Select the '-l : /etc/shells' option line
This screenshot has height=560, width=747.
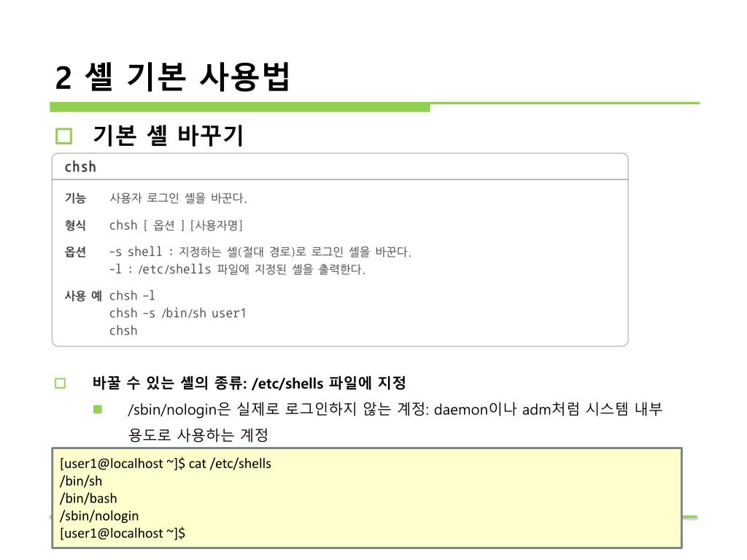[x=237, y=270]
